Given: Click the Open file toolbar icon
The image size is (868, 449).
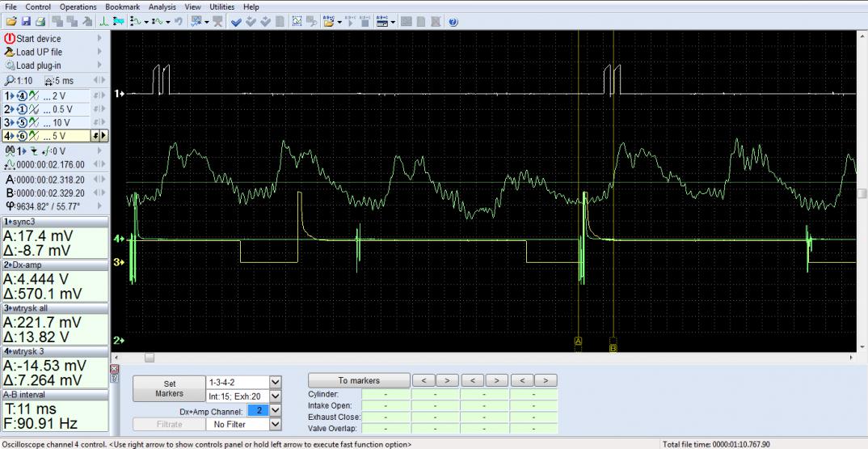Looking at the screenshot, I should pyautogui.click(x=10, y=21).
